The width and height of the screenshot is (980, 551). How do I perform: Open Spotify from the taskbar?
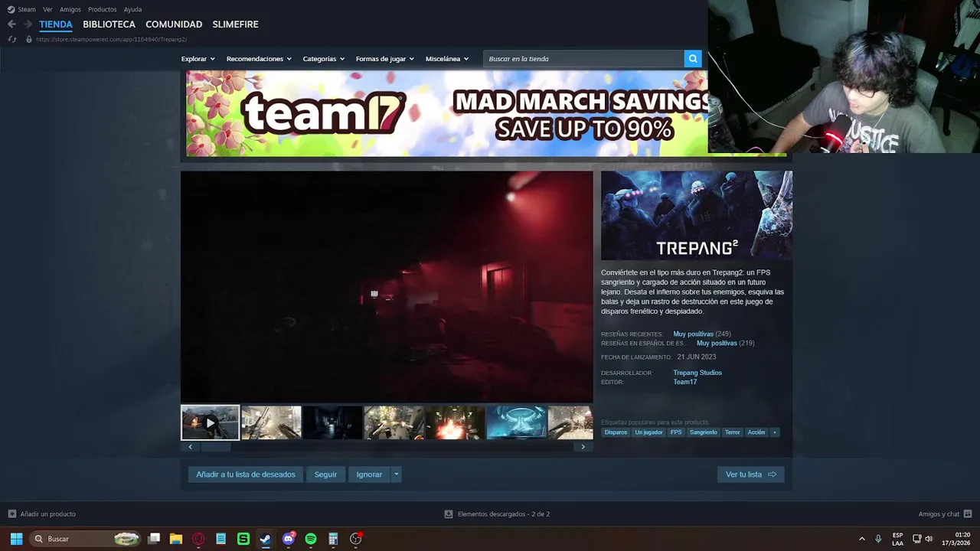[x=311, y=539]
